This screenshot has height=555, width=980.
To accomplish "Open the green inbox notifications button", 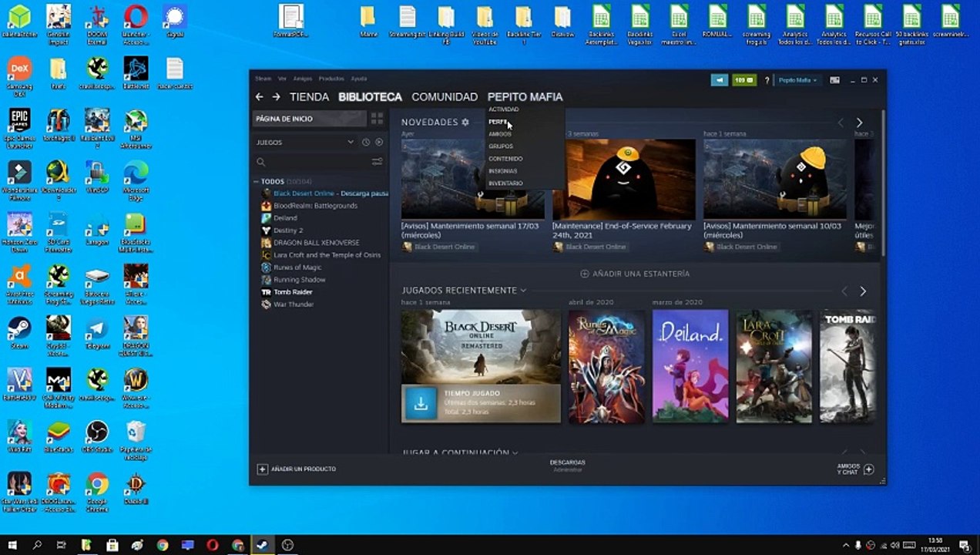I will pos(743,80).
